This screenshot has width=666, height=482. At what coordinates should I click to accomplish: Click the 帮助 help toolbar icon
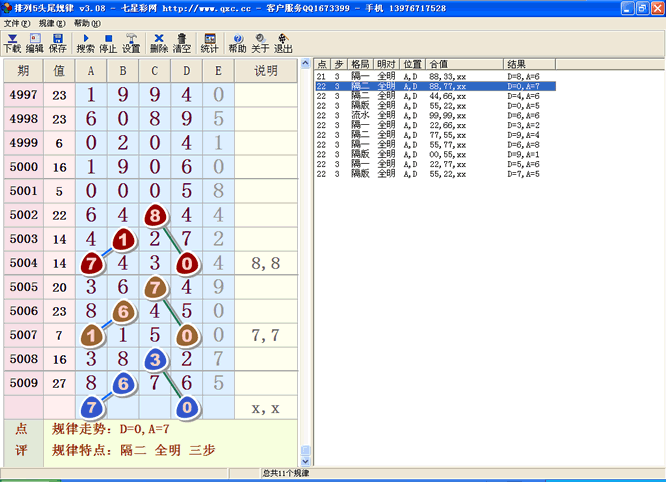pos(237,43)
